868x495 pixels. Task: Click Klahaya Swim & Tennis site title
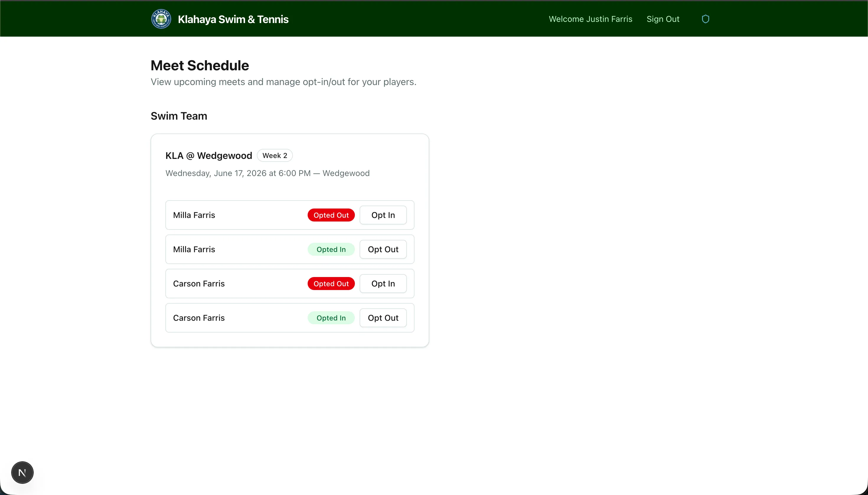pos(233,19)
